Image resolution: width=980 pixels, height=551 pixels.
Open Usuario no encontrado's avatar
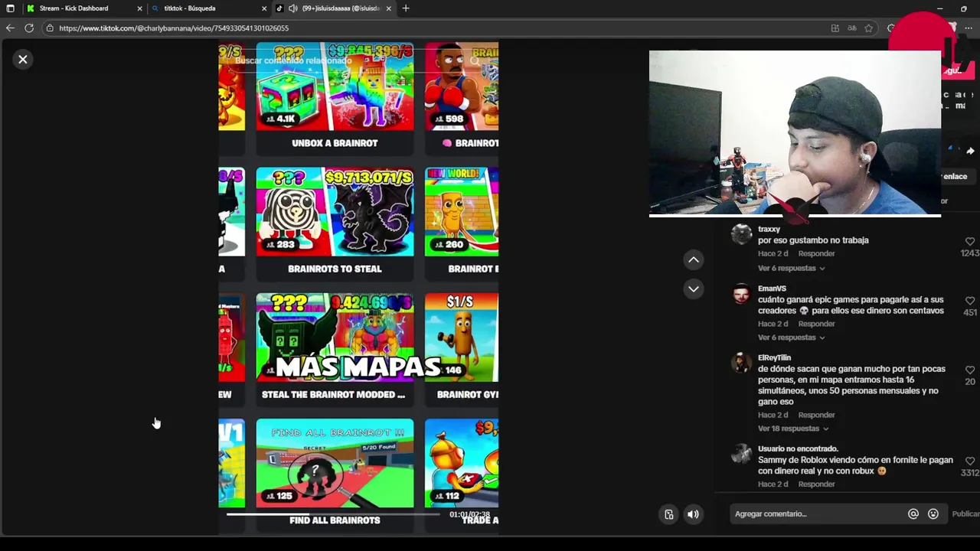[x=741, y=455]
